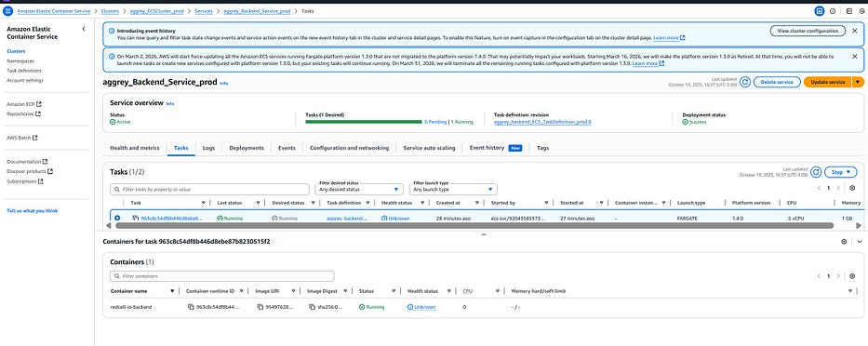Click the AWS Batch external link

click(x=22, y=138)
